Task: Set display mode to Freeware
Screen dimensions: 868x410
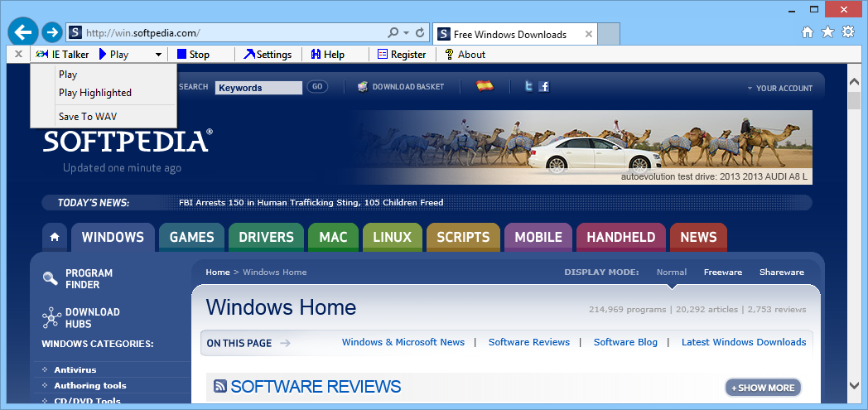Action: tap(723, 273)
